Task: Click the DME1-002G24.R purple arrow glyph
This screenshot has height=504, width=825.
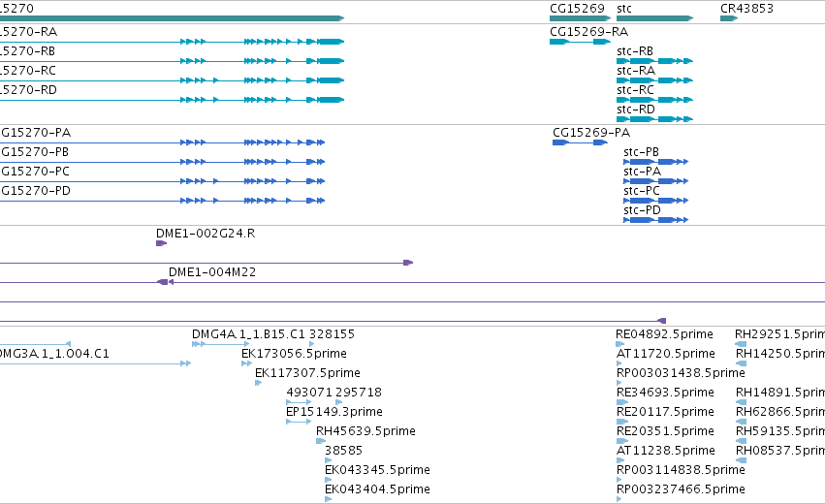Action: 162,243
